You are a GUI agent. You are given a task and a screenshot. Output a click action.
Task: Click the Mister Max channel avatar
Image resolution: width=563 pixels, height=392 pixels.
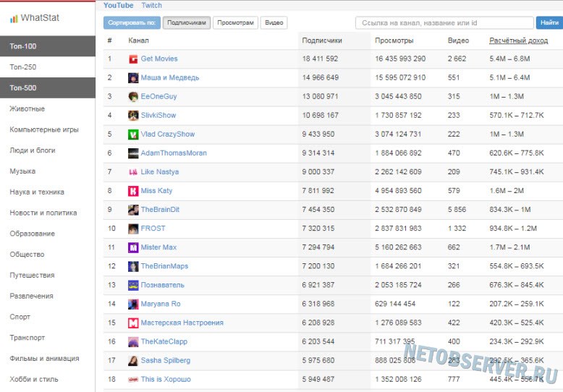click(133, 247)
